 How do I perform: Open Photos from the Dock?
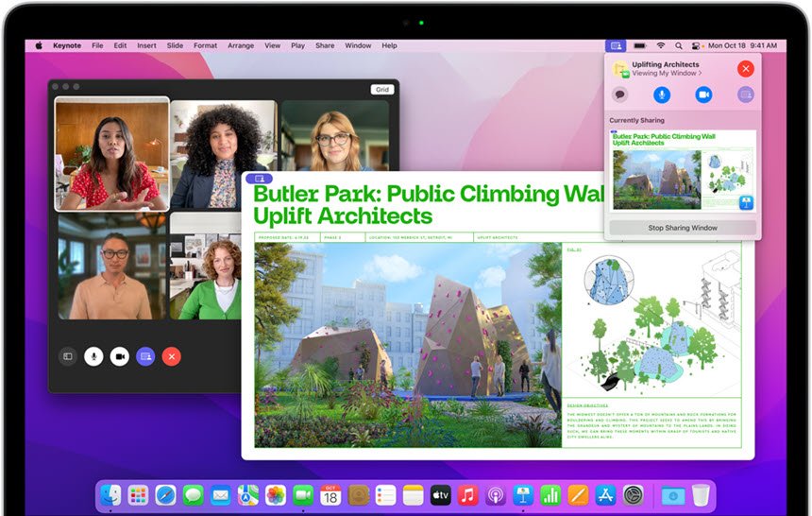pyautogui.click(x=276, y=496)
